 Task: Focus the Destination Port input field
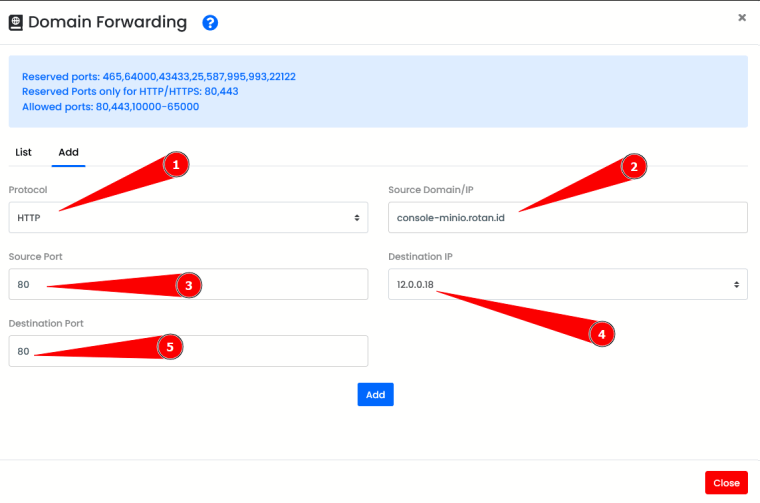coord(188,351)
